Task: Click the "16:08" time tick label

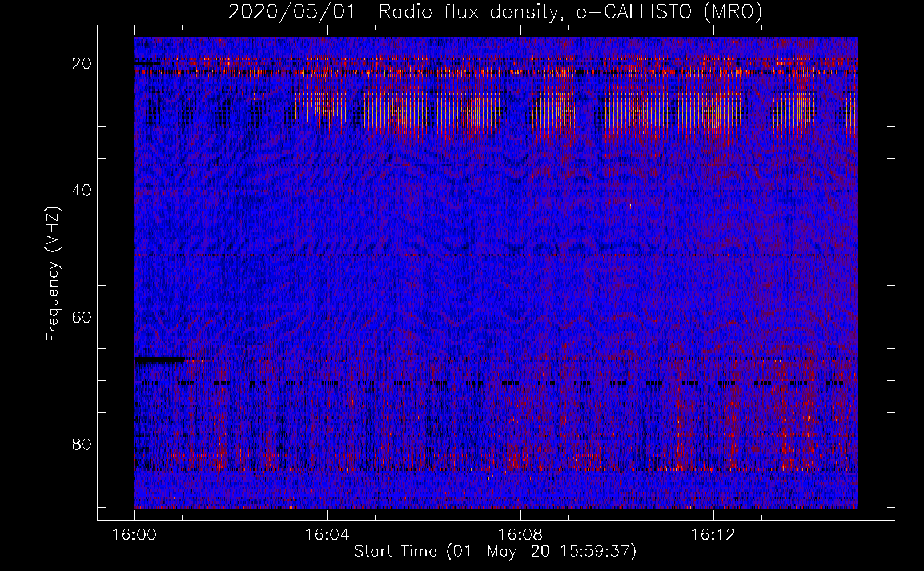Action: pyautogui.click(x=520, y=535)
